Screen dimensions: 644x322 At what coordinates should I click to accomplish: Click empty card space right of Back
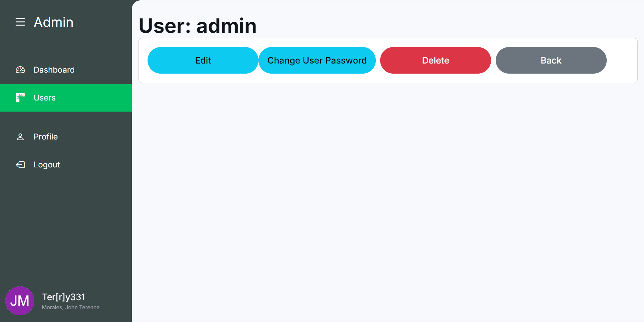622,61
